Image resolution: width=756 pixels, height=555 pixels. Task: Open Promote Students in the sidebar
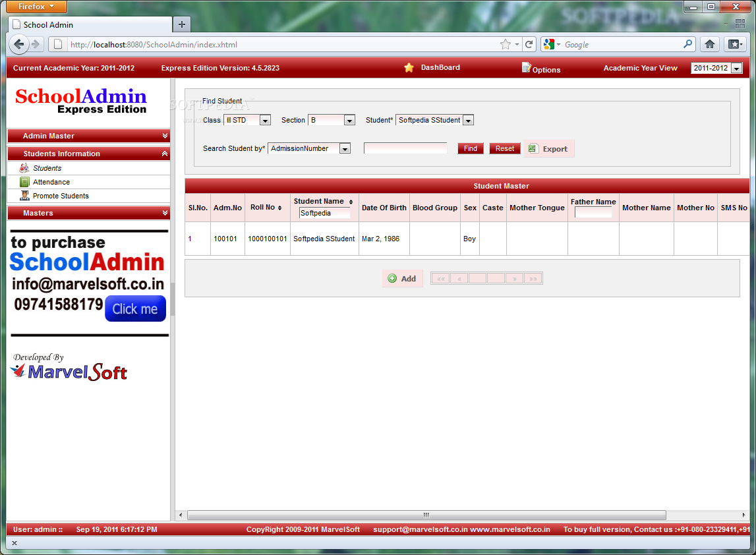coord(61,196)
